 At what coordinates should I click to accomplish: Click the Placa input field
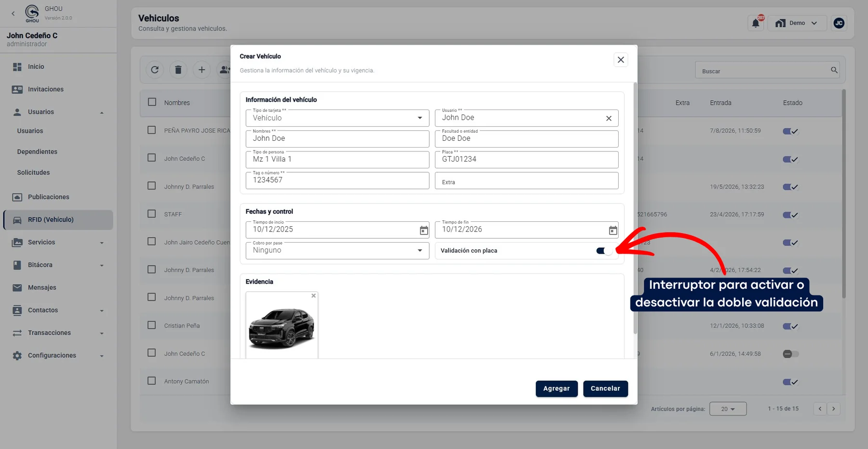pyautogui.click(x=526, y=160)
